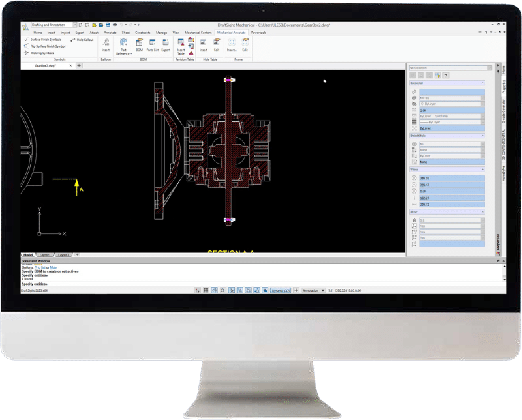
Task: Toggle the Grid button in status bar
Action: point(206,290)
